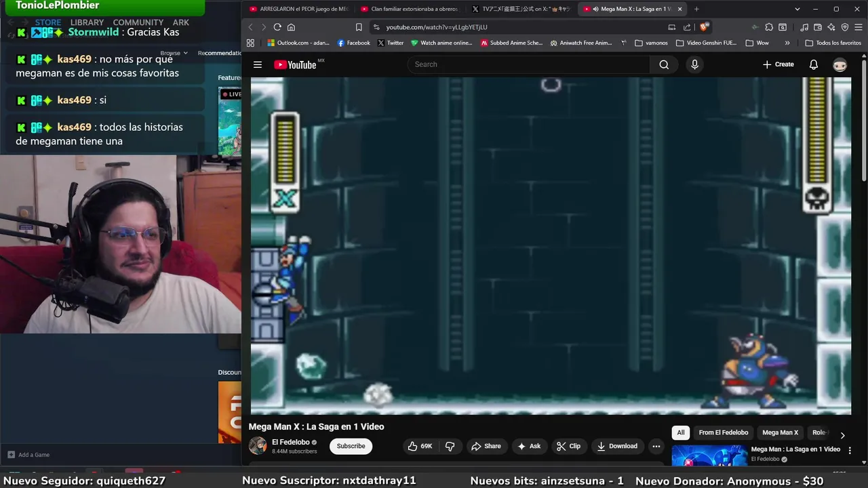
Task: Open the VPN shield toolbar icon
Action: (845, 27)
